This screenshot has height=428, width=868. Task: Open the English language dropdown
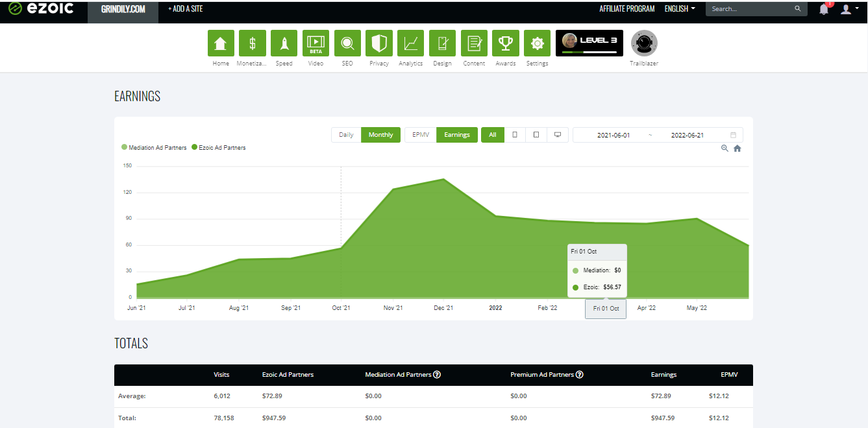[x=680, y=9]
